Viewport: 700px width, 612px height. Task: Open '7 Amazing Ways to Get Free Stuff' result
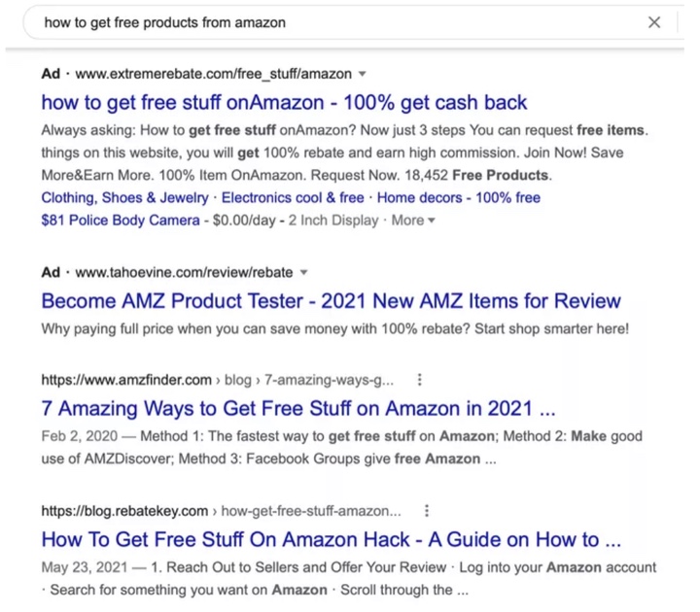[x=297, y=407]
